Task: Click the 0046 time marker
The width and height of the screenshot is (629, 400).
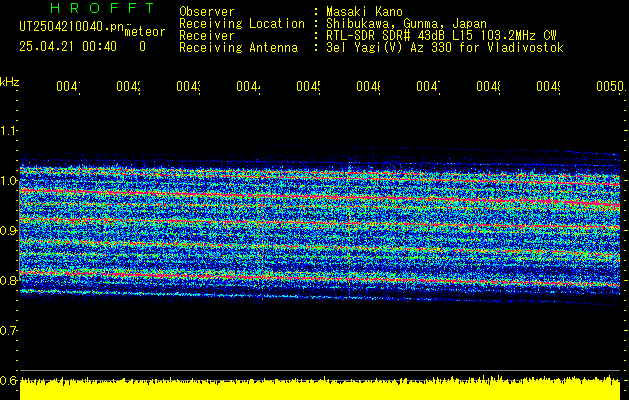Action: (x=369, y=86)
